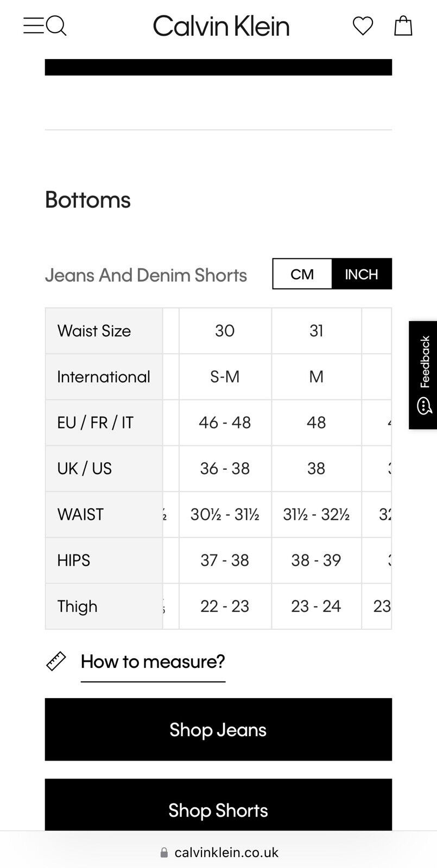Open the How to measure? link
437x868 pixels.
(x=153, y=662)
